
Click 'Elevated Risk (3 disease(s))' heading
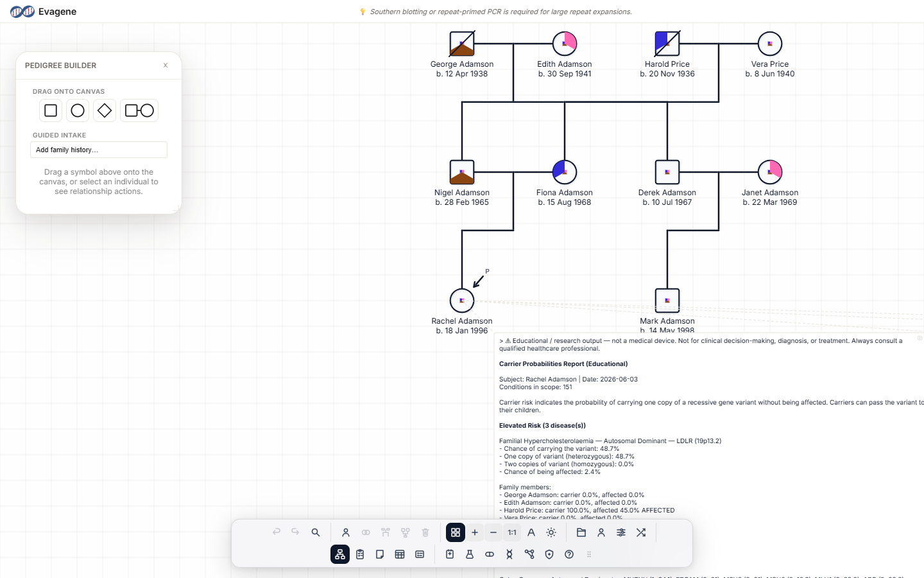542,425
